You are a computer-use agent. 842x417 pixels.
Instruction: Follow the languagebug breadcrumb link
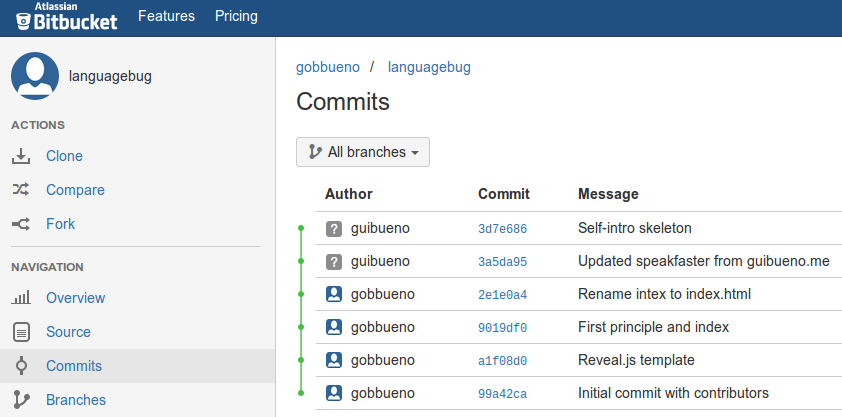tap(429, 67)
